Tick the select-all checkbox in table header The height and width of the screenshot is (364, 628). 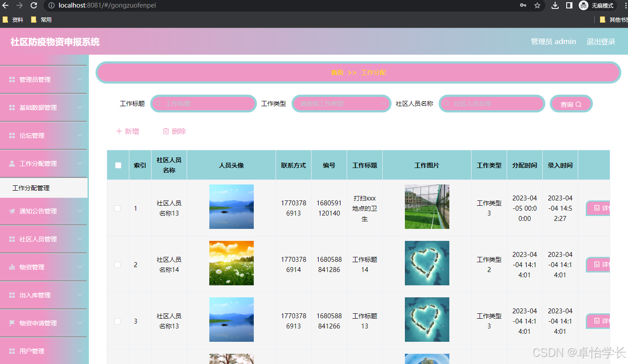(118, 165)
